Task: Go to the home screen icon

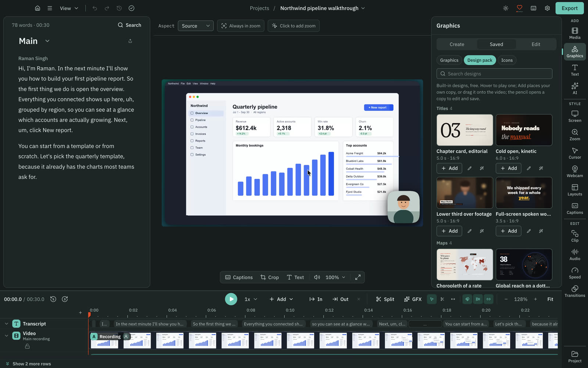Action: coord(37,8)
